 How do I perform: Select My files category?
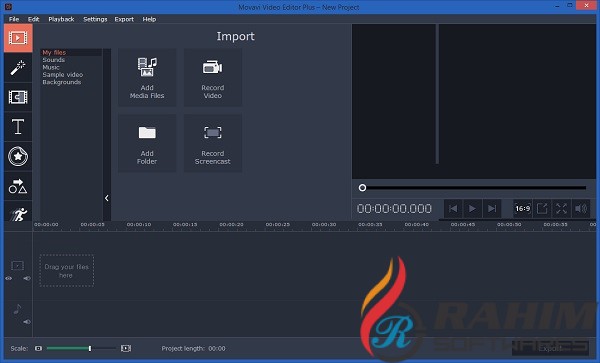(54, 52)
